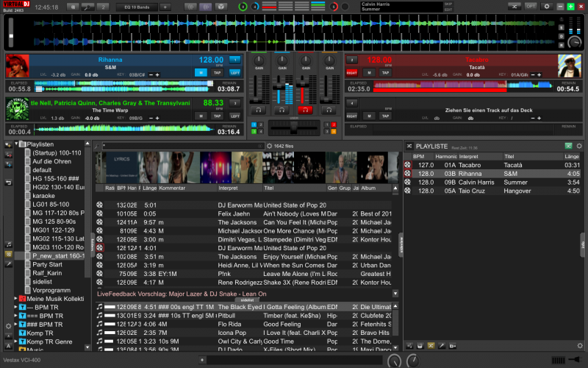Viewport: 588px width, 368px height.
Task: Toggle the M button on the Rihanna deck
Action: tap(201, 73)
